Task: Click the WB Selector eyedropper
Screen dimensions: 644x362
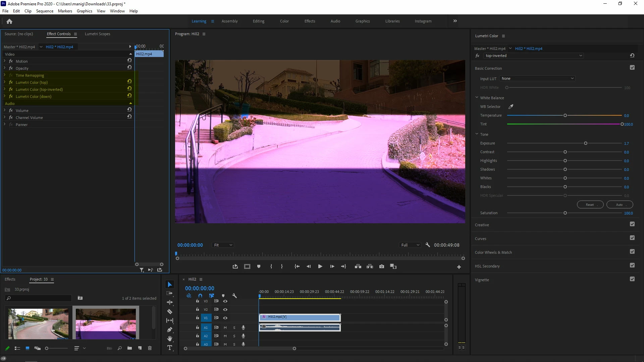Action: click(x=511, y=107)
